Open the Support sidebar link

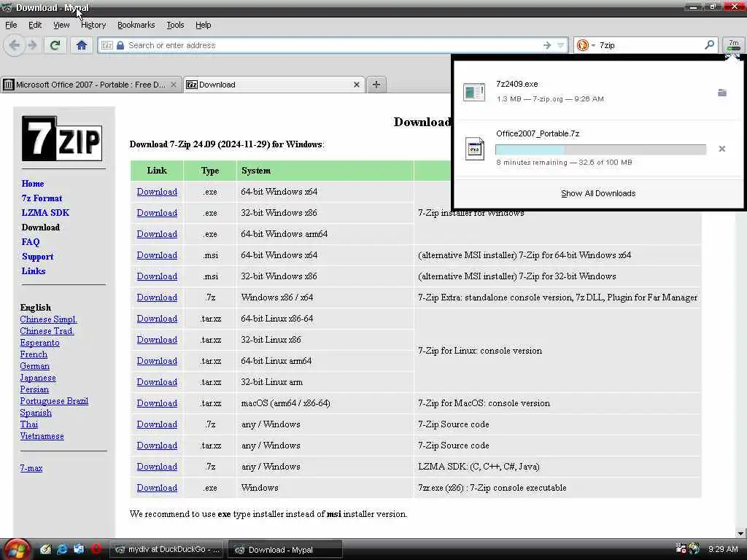point(37,257)
